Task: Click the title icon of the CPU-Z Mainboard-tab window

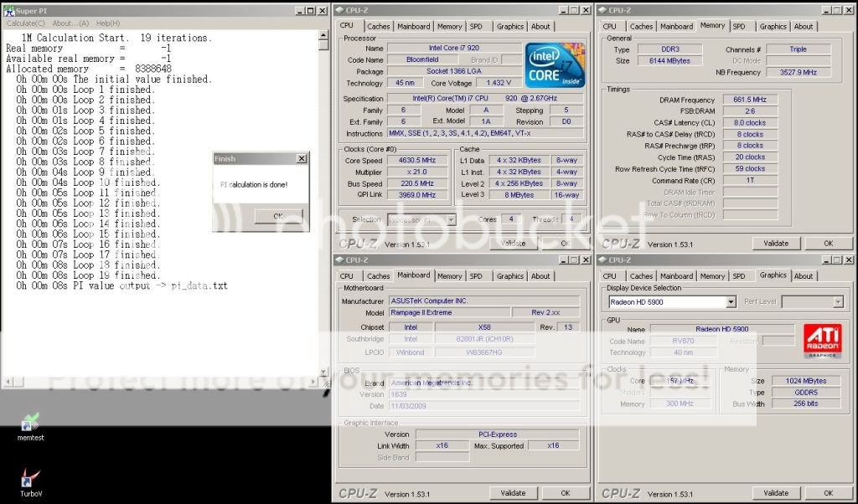Action: pos(339,260)
